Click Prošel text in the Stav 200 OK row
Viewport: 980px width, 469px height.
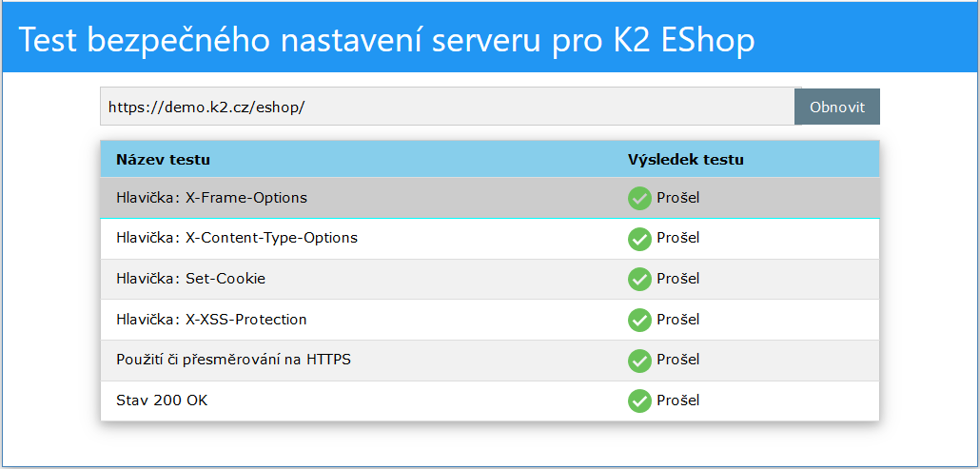point(678,401)
